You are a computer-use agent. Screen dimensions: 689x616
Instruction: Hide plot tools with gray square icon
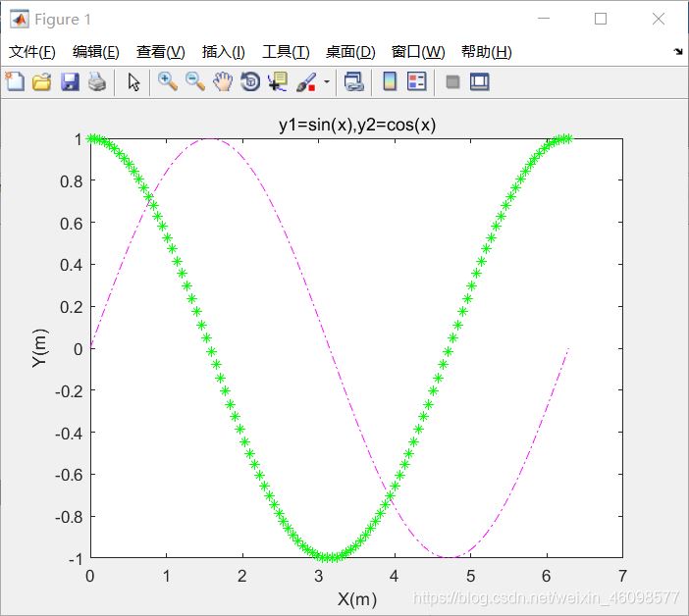pyautogui.click(x=452, y=82)
